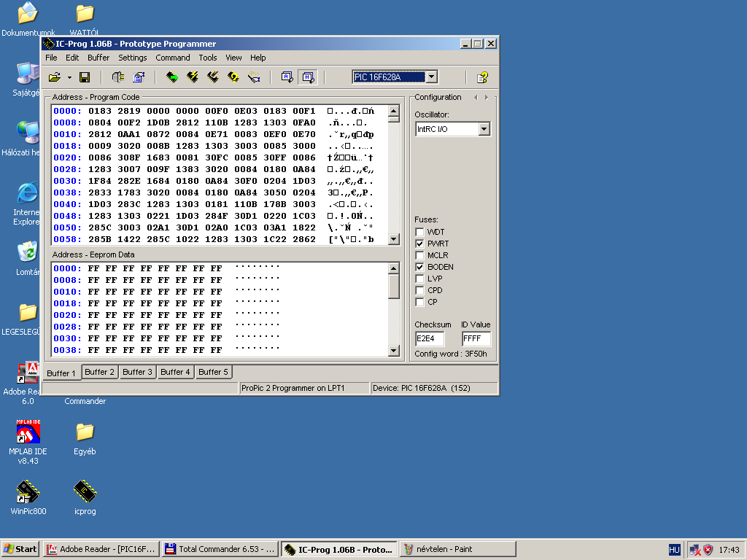Click the Total Commander taskbar button
Viewport: 747px width, 560px height.
pyautogui.click(x=220, y=549)
